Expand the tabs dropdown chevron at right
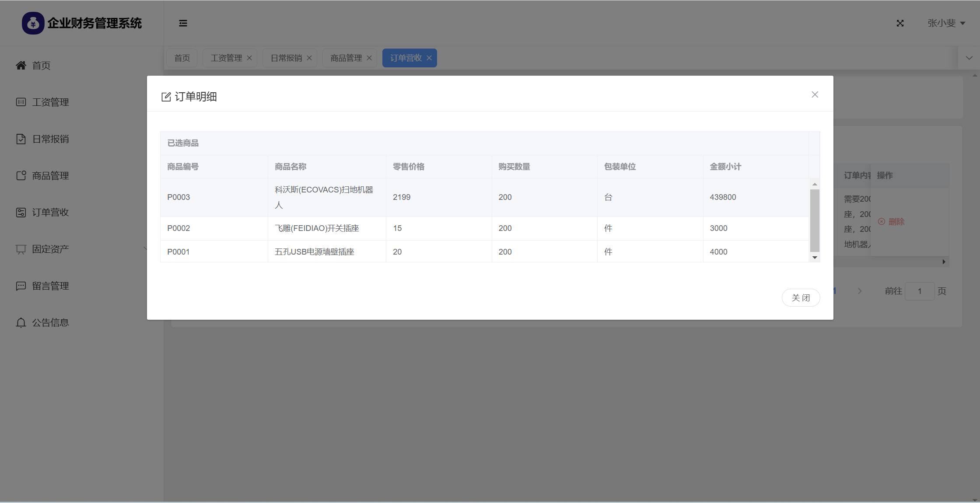This screenshot has width=980, height=503. pos(969,58)
